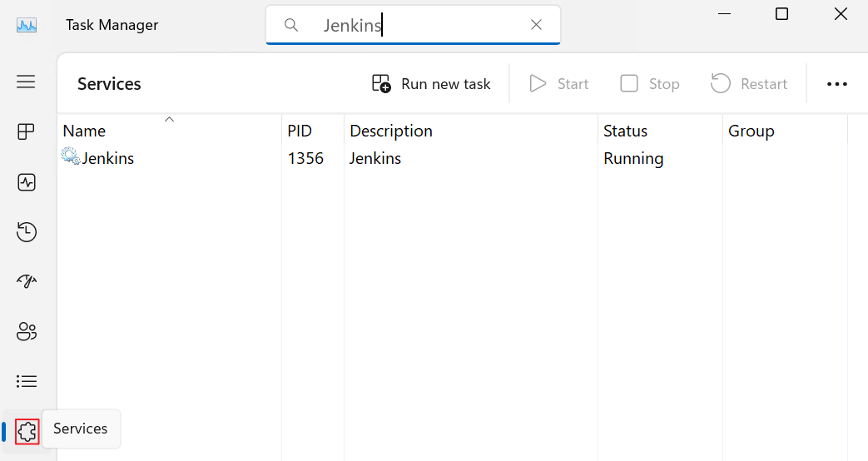Maximize the Task Manager window

tap(781, 14)
